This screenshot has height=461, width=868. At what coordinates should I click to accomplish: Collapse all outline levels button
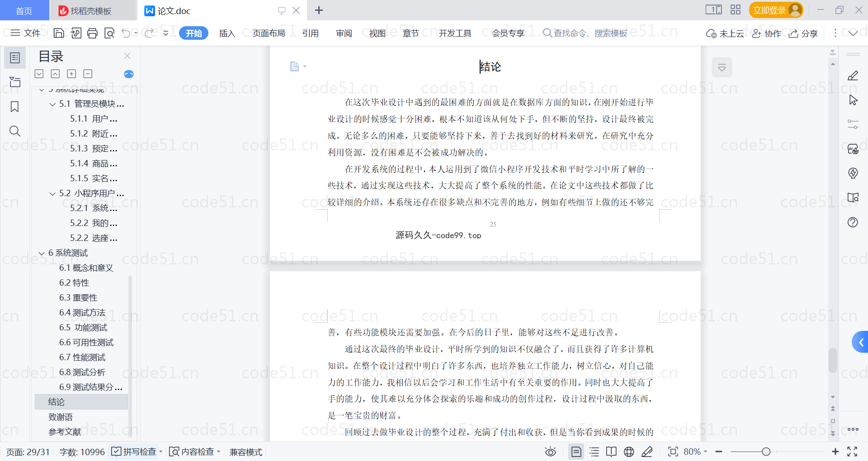pos(88,74)
